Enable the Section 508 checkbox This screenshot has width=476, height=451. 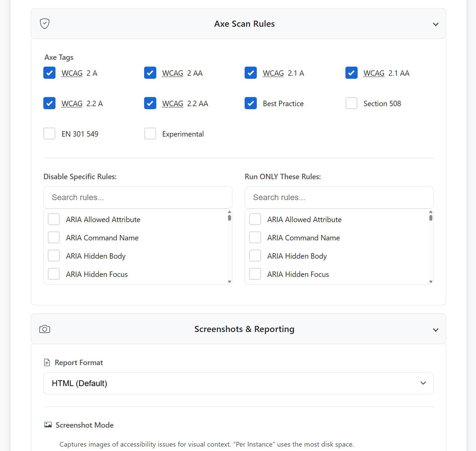tap(351, 103)
